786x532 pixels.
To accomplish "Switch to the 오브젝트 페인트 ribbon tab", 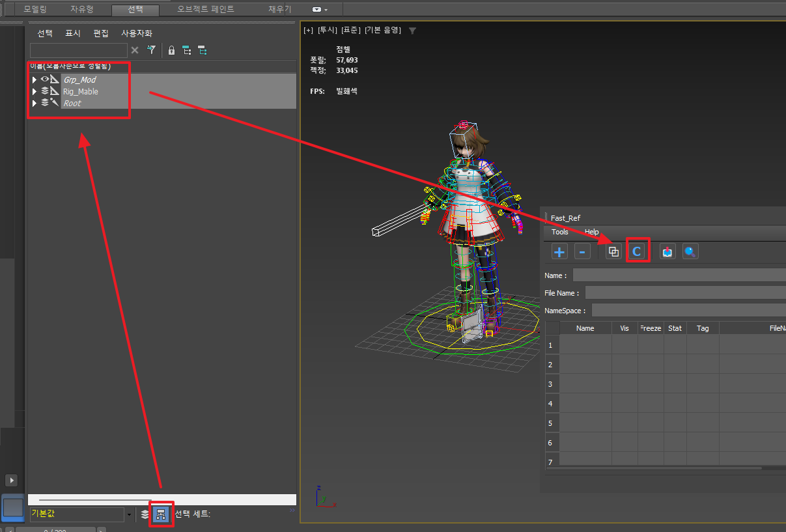I will (x=206, y=9).
